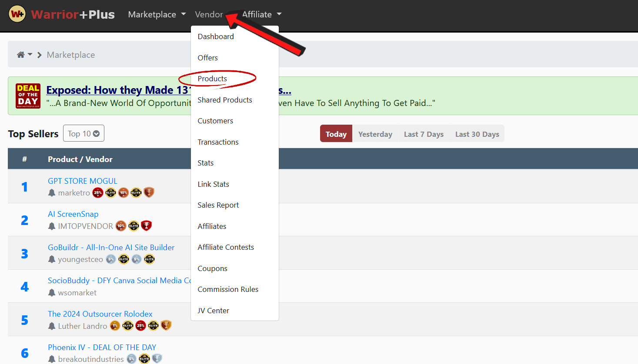
Task: Click the bell icon next to Luther Landro
Action: [x=52, y=326]
